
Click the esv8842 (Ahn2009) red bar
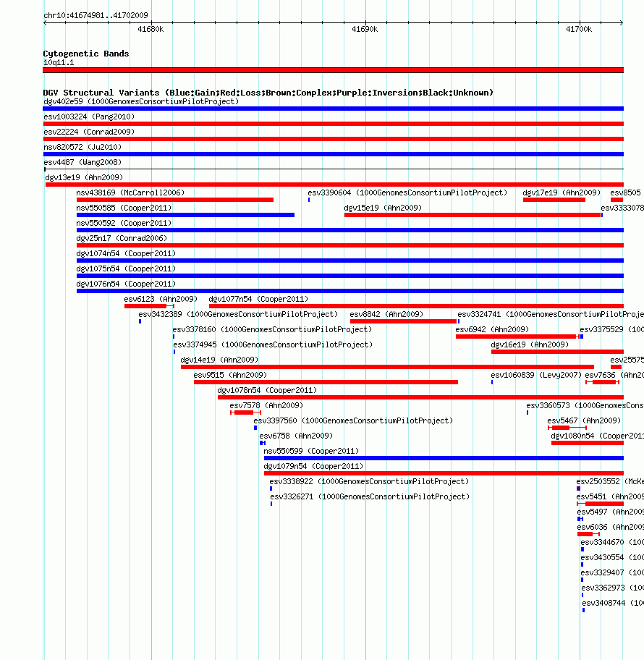[403, 321]
